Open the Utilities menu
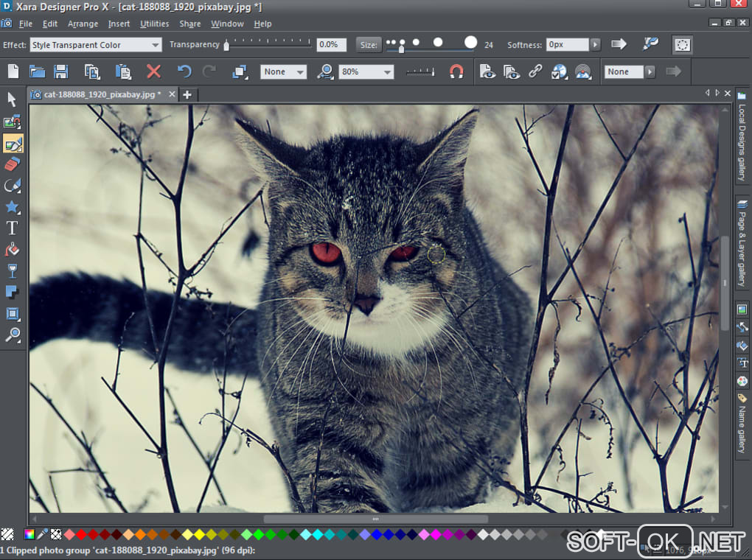 (x=154, y=24)
